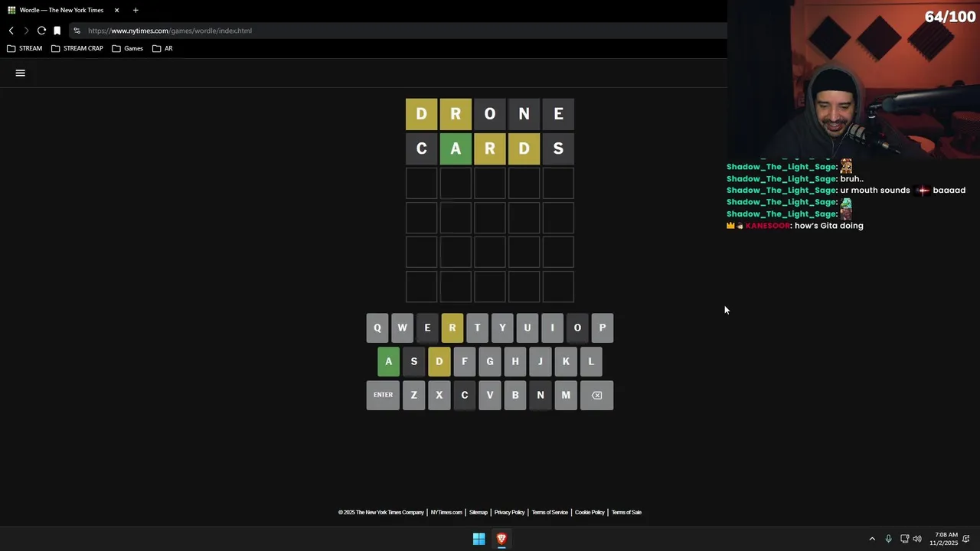Open The New York Times Company link
Image resolution: width=980 pixels, height=551 pixels.
coord(381,512)
